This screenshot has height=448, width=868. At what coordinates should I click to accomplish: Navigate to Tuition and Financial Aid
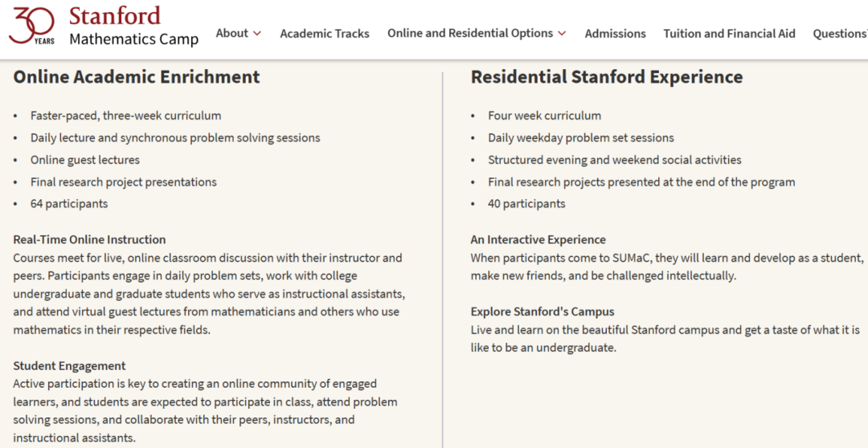click(x=729, y=34)
